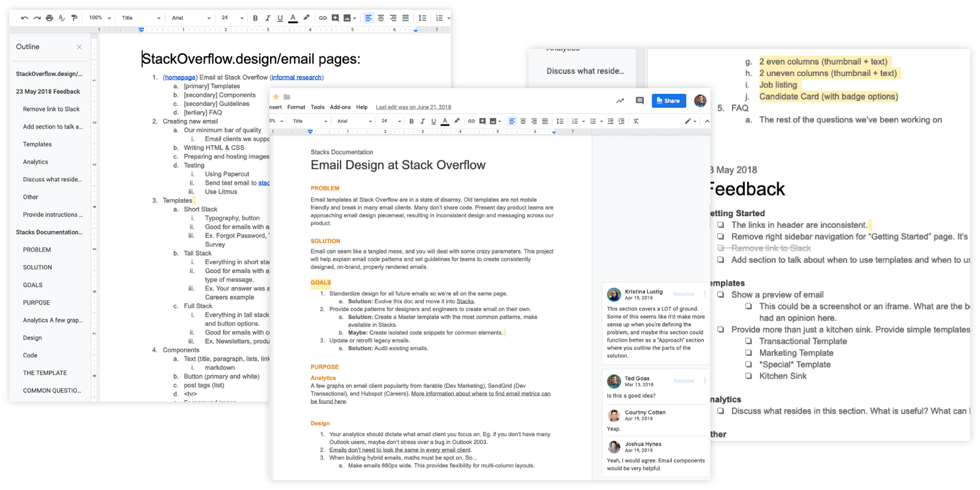
Task: Pick text color in the left outline document
Action: 293,18
